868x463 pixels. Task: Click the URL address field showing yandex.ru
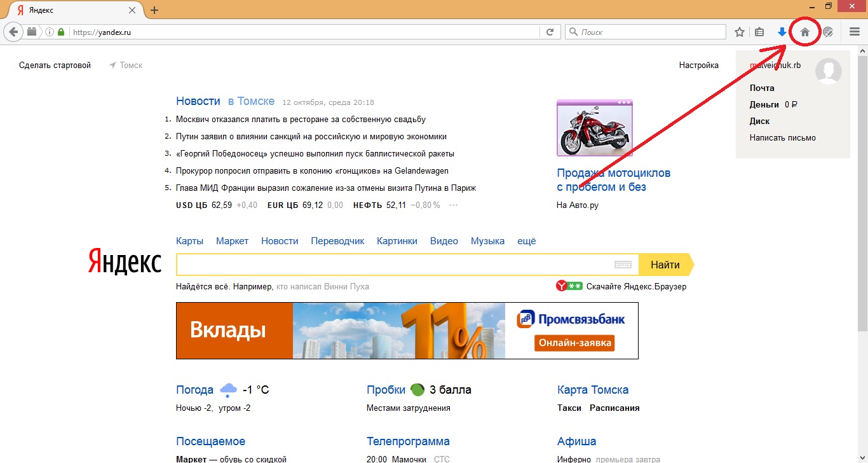(305, 32)
